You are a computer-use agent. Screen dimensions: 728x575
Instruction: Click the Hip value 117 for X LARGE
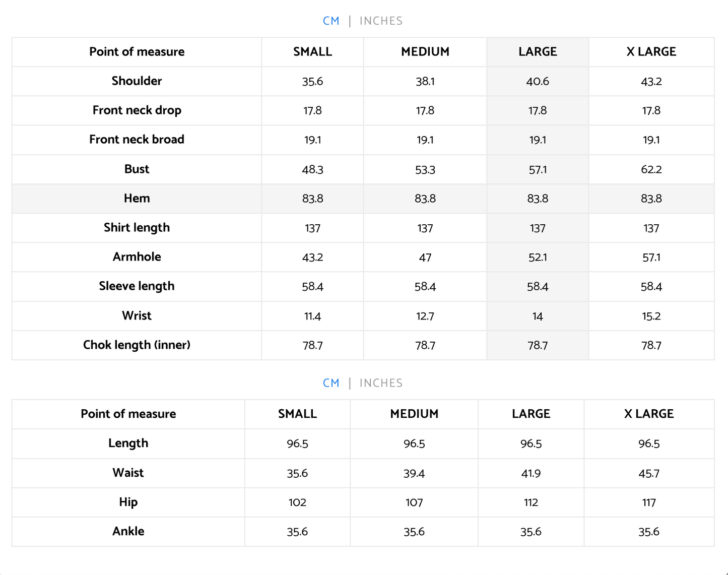[x=649, y=502]
